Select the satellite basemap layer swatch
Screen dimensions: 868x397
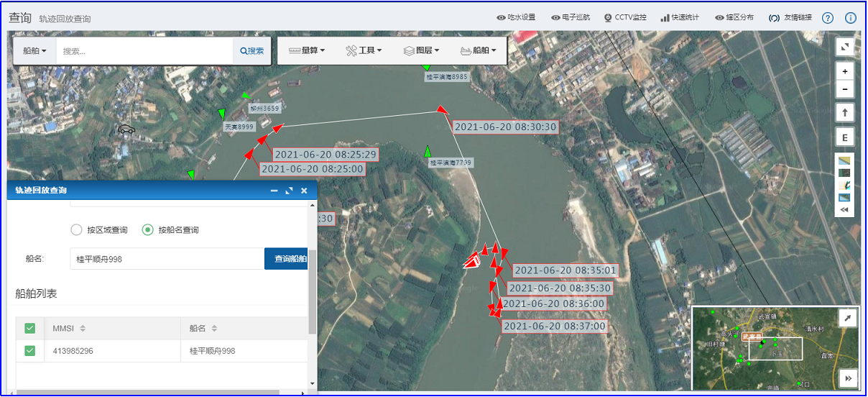[845, 173]
